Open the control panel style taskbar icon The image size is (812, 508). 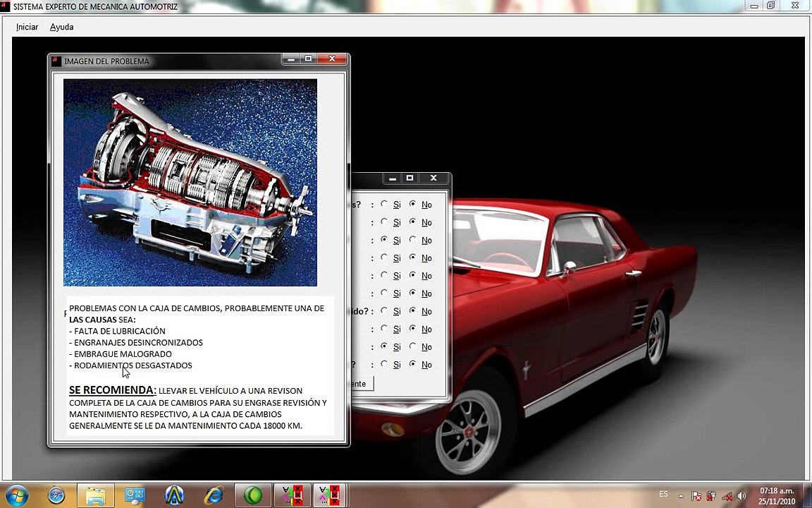pyautogui.click(x=135, y=495)
